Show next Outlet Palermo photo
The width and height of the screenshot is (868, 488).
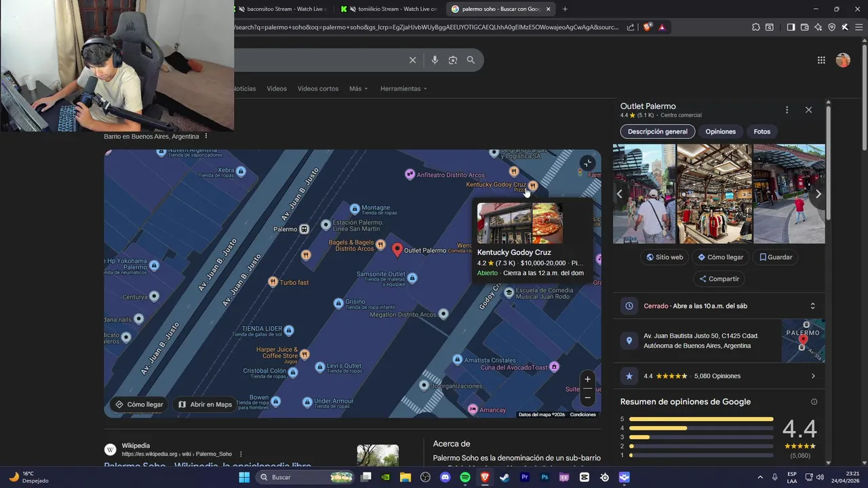click(818, 194)
